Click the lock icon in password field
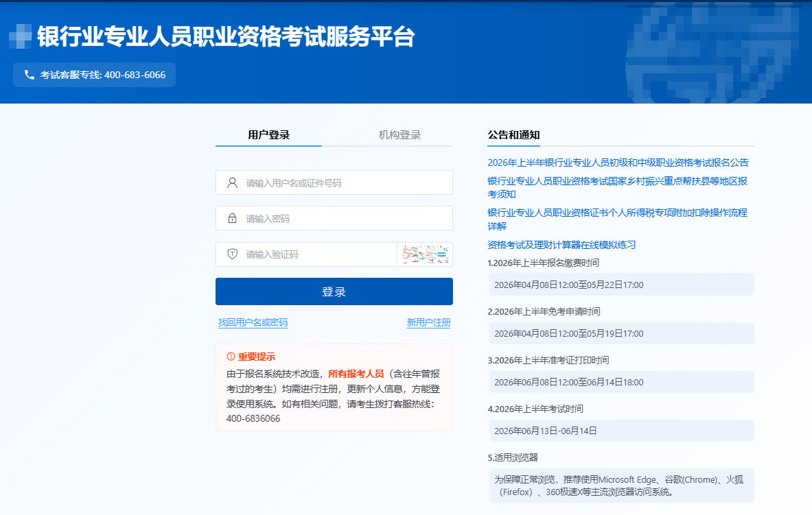Screen dimensions: 812x515 (232, 219)
